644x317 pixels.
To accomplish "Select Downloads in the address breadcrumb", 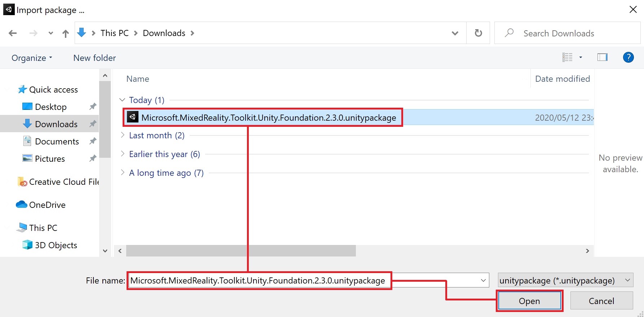I will point(164,33).
